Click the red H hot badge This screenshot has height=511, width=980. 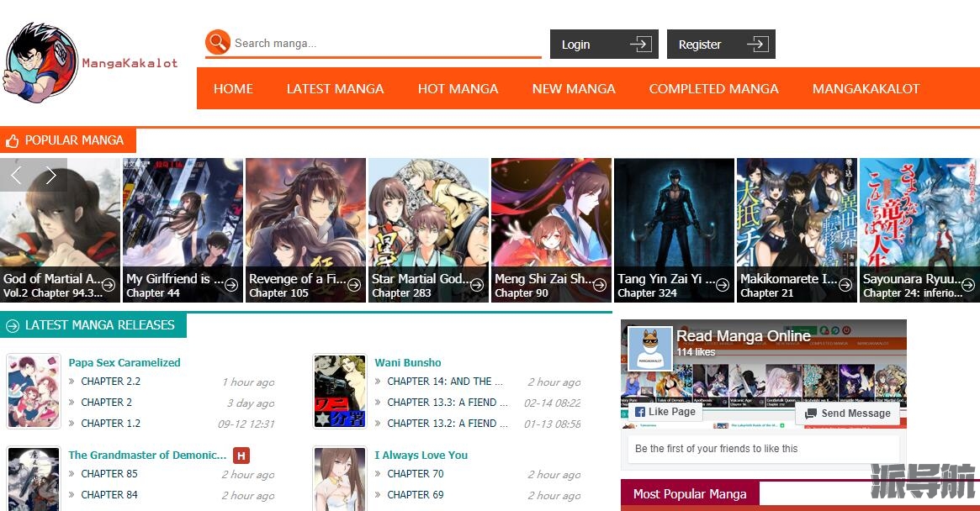click(241, 456)
